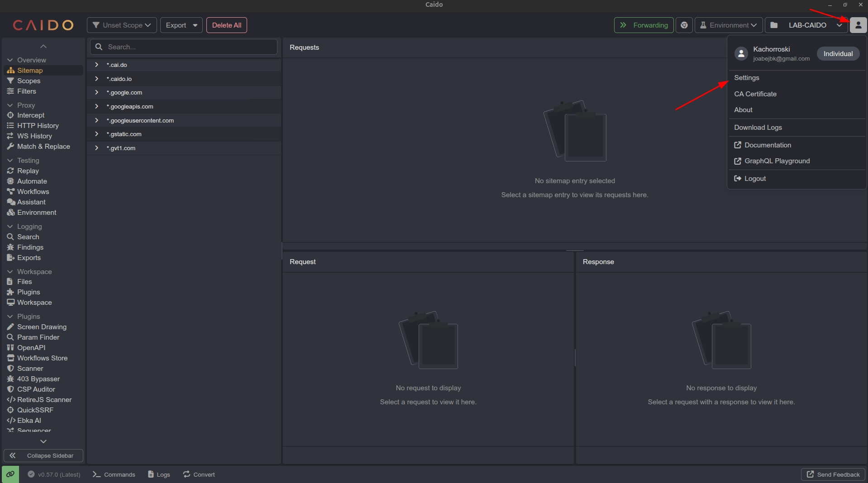Viewport: 868px width, 483px height.
Task: Open the Unset Scope dropdown
Action: point(122,25)
